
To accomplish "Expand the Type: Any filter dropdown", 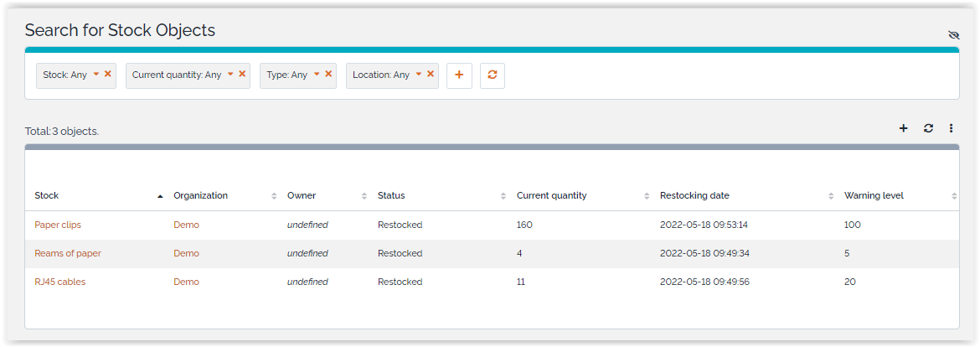I will tap(317, 74).
